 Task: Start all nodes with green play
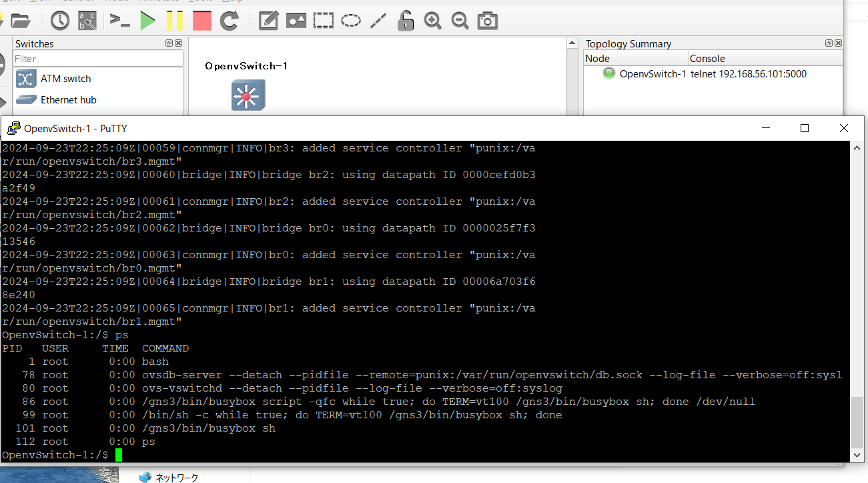point(147,21)
